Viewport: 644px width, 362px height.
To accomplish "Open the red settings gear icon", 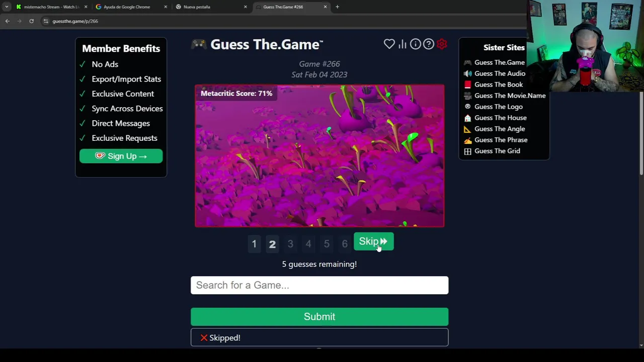I will [x=442, y=44].
